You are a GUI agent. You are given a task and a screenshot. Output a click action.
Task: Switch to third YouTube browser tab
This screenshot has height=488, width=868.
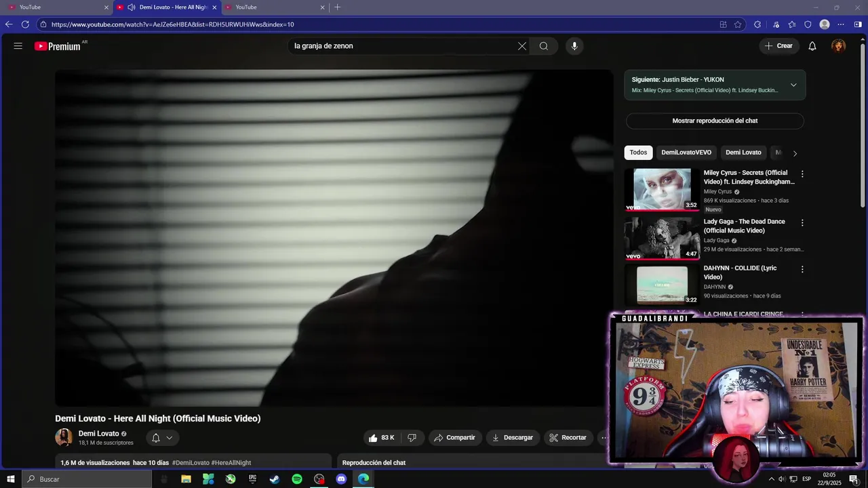point(274,7)
